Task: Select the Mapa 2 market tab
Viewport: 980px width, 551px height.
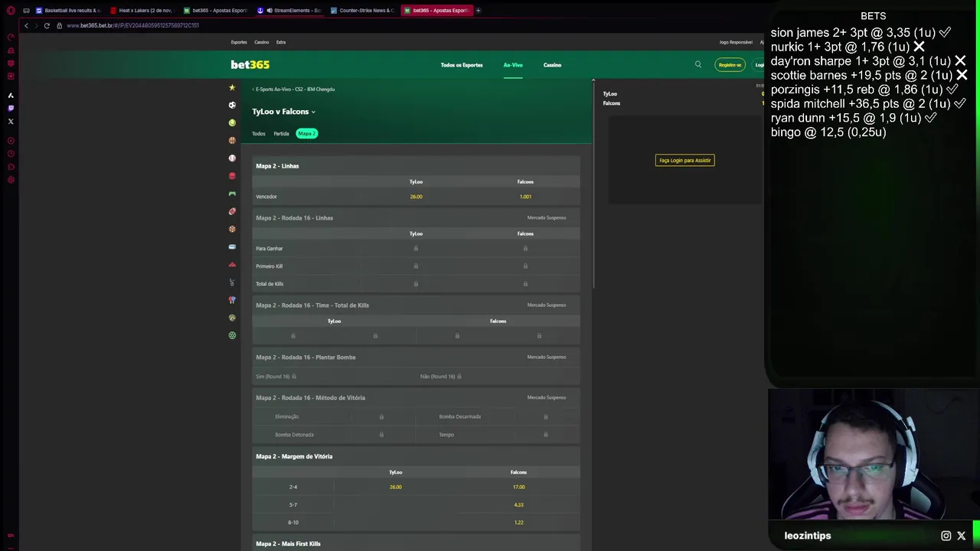Action: tap(307, 134)
